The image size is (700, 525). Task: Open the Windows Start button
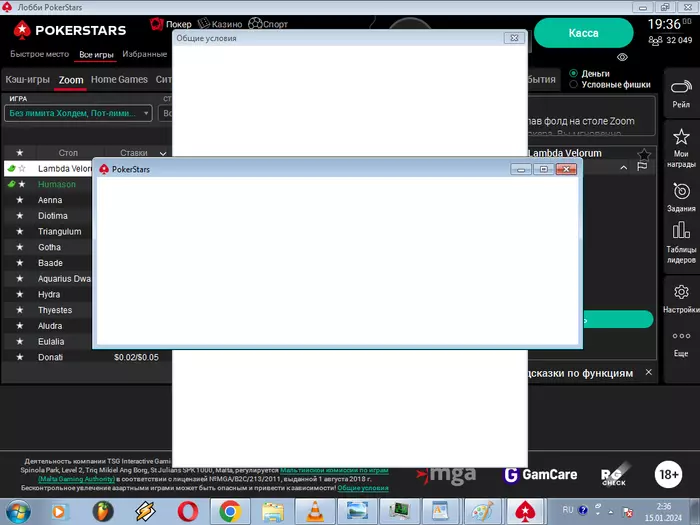tap(17, 512)
